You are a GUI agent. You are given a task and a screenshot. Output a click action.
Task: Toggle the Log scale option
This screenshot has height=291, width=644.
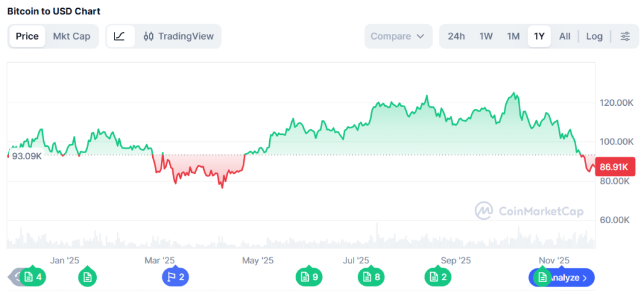click(x=594, y=37)
